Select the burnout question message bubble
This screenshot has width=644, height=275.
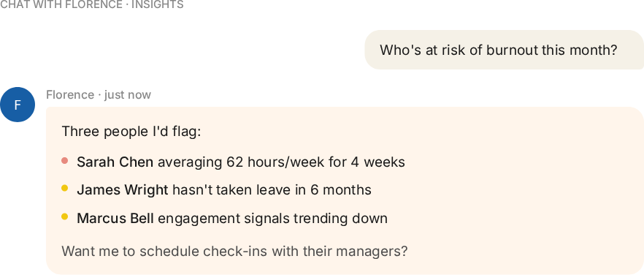pyautogui.click(x=505, y=50)
